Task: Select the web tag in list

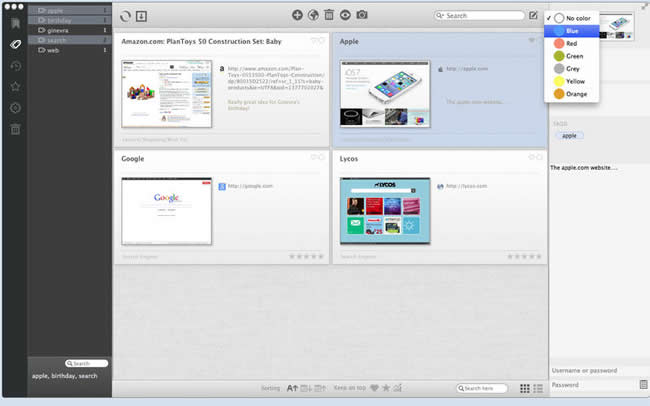Action: point(54,50)
